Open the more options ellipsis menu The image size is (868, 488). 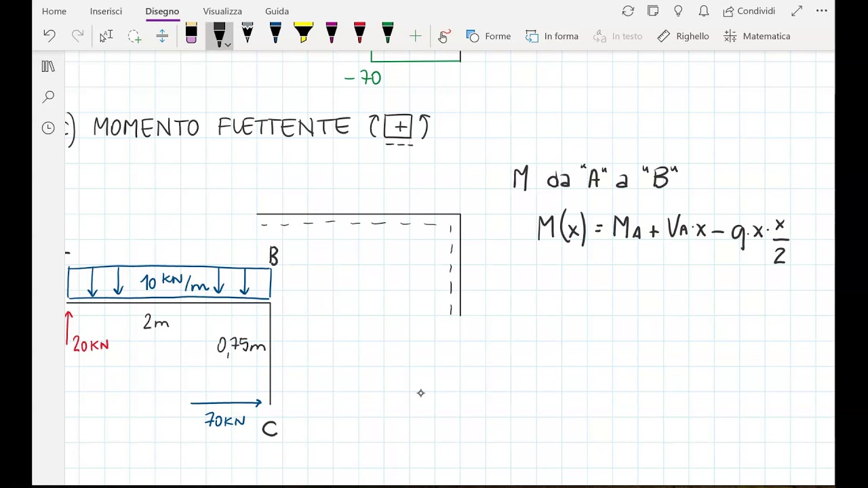click(822, 11)
